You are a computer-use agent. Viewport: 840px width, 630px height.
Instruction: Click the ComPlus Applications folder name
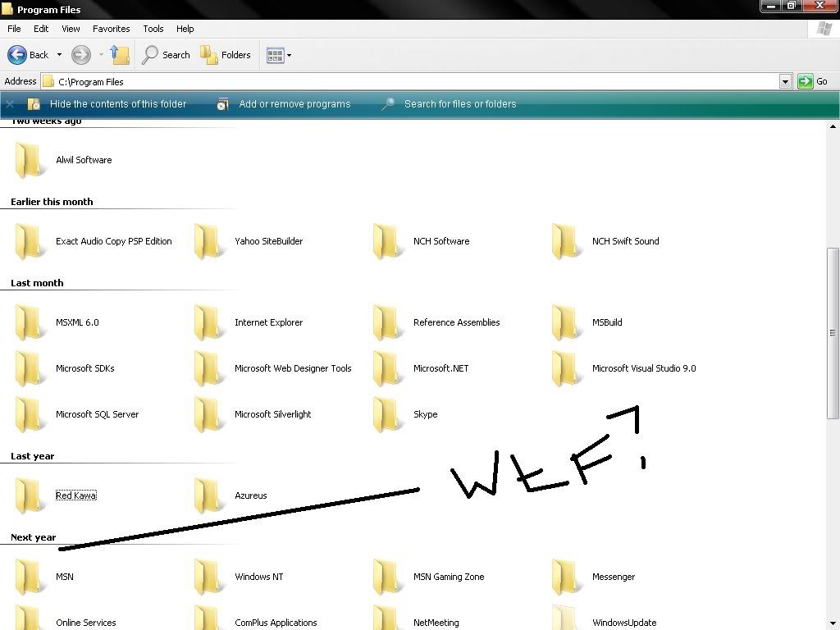point(276,623)
